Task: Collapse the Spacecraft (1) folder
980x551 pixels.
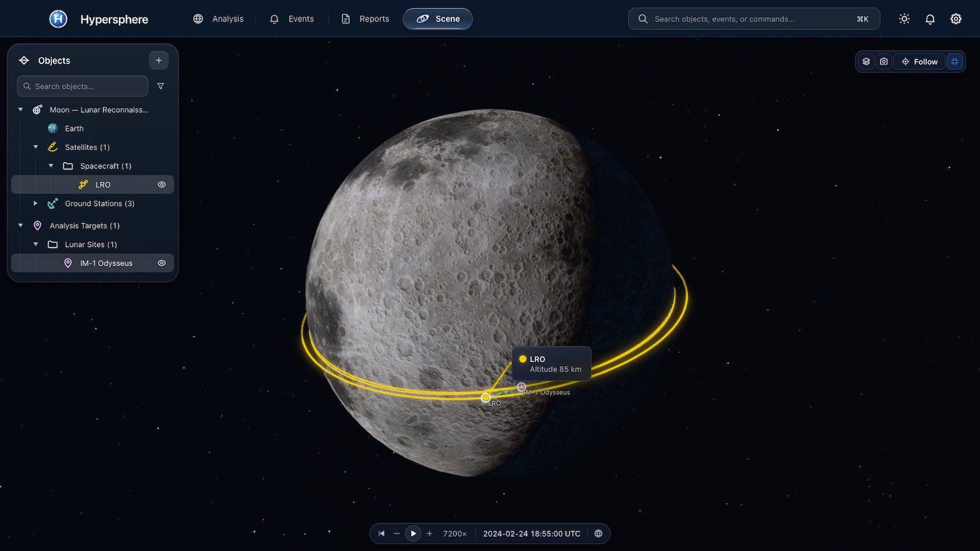Action: tap(51, 166)
